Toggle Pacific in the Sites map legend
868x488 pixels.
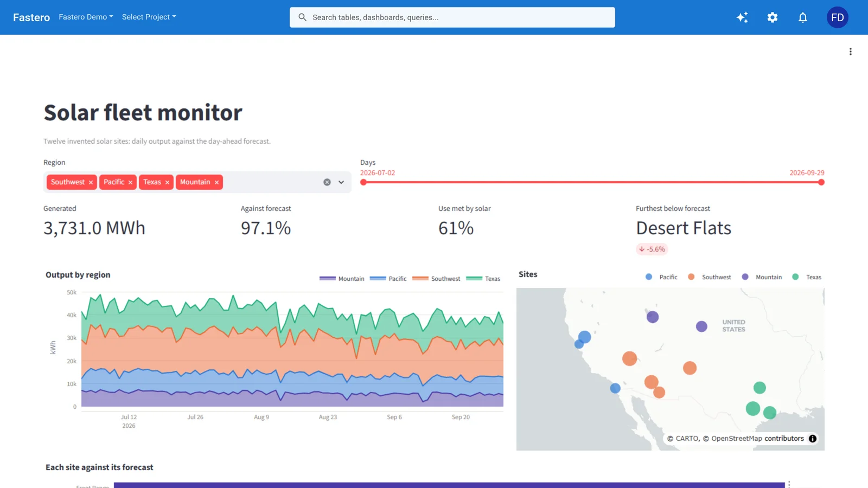pos(661,277)
